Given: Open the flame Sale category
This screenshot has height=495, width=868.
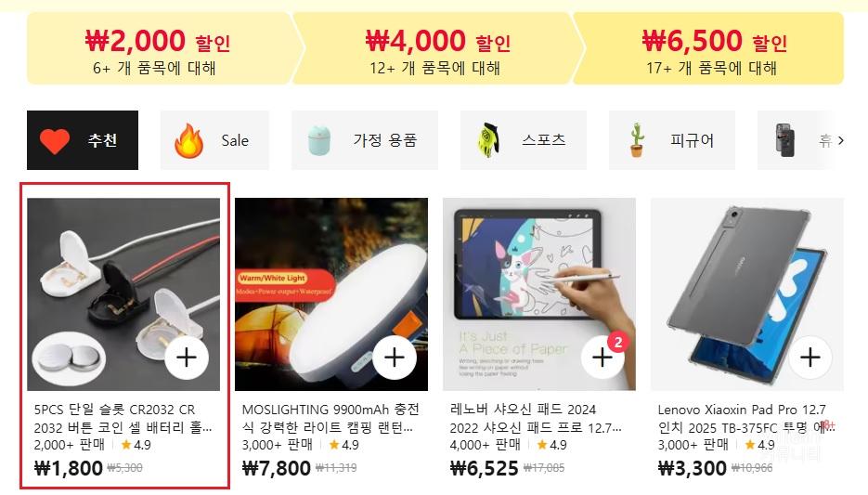Looking at the screenshot, I should [x=214, y=140].
